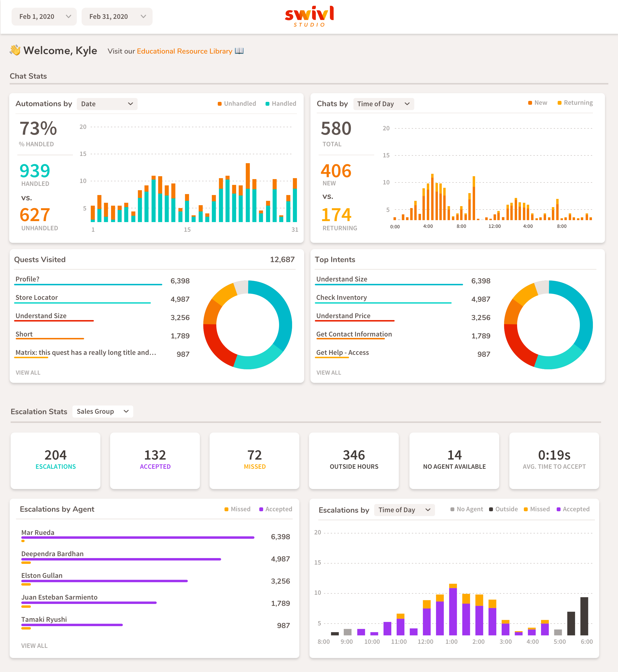Open the start date selector Feb 1, 2020
The height and width of the screenshot is (672, 618).
(44, 16)
